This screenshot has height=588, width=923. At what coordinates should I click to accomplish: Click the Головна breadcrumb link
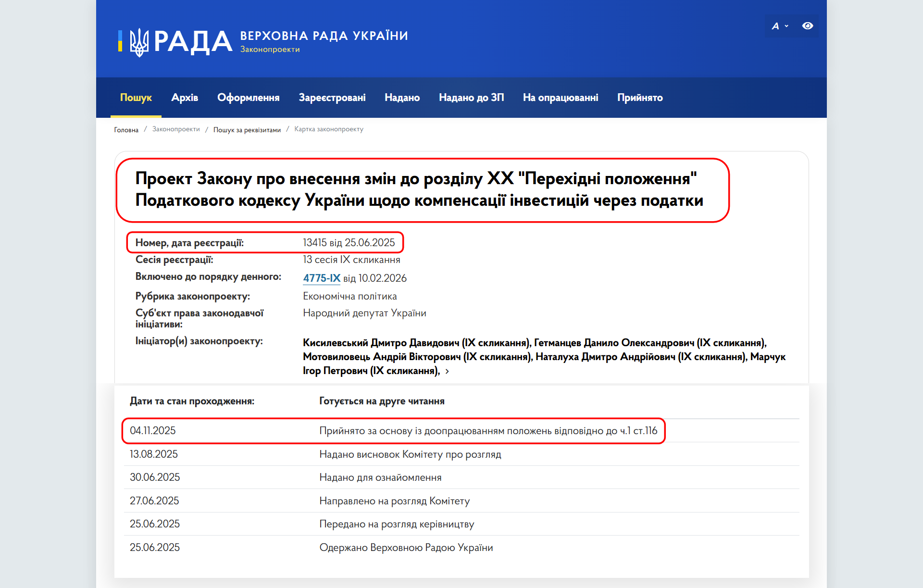(126, 130)
